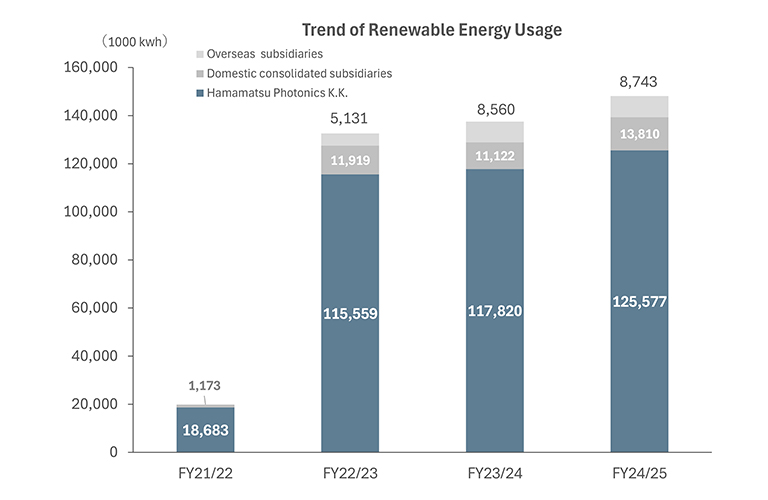
Task: Click the FY24/25 gray segment labeled 13,810
Action: point(640,133)
